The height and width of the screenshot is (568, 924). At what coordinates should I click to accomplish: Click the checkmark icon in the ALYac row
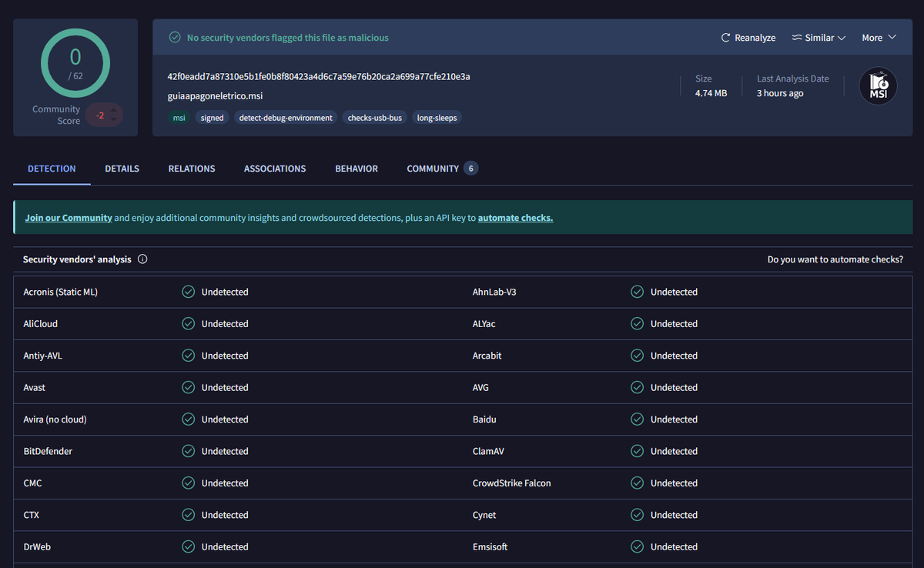[637, 324]
